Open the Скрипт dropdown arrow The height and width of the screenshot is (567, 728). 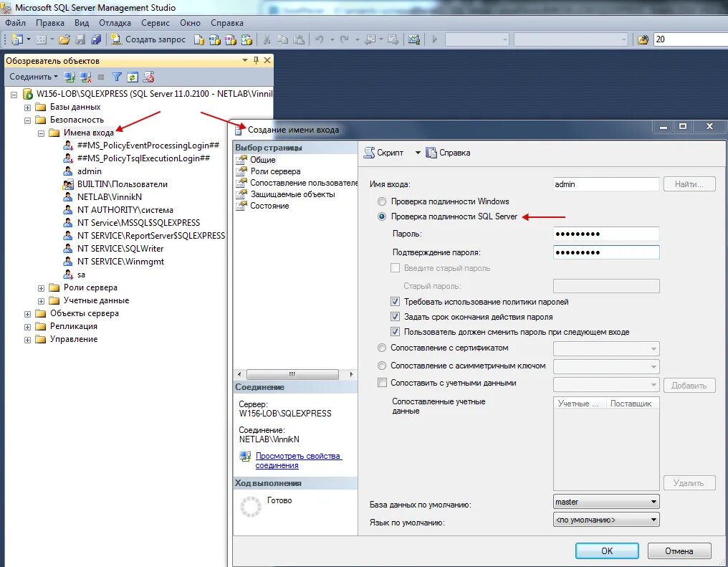418,153
